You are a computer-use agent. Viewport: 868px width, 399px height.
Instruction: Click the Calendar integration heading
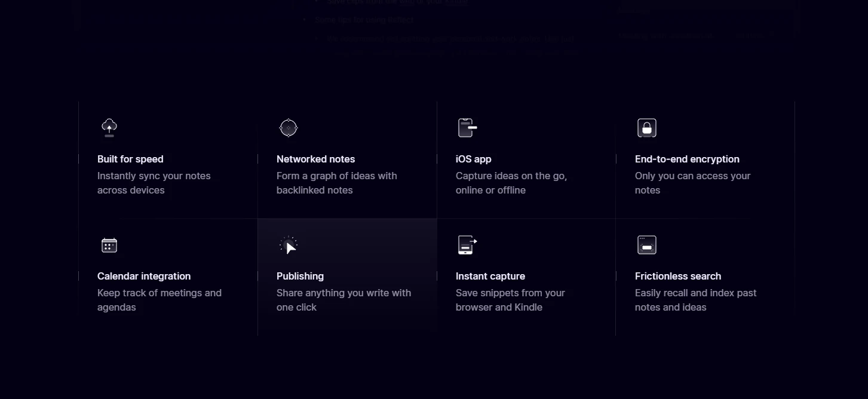tap(144, 276)
